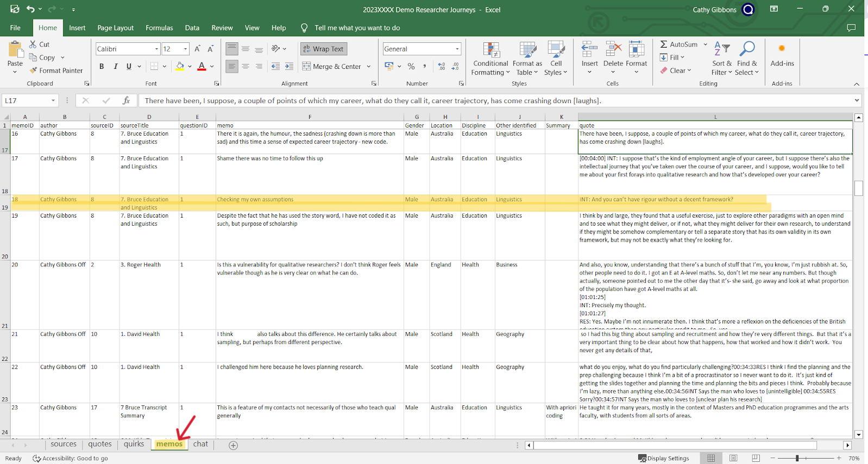Toggle Wrap Text on the cell

[324, 49]
